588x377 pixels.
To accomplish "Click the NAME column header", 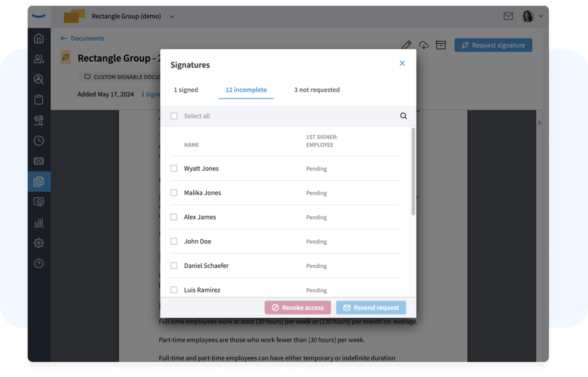I will point(192,145).
